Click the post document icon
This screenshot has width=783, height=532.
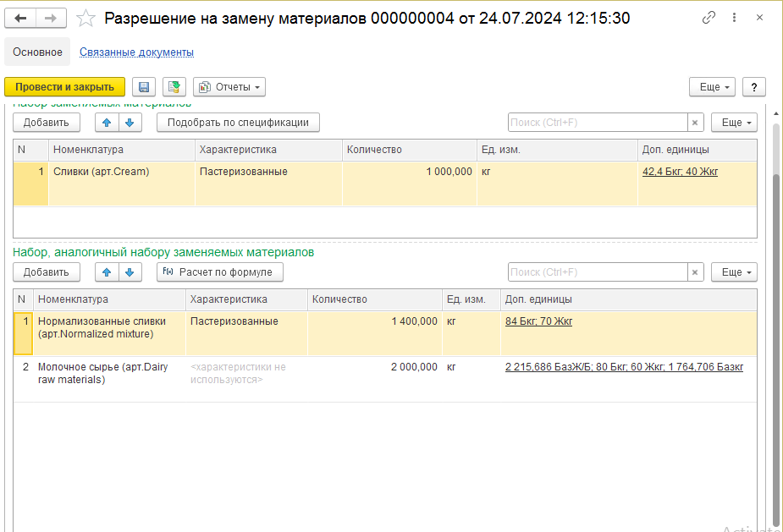[x=174, y=87]
